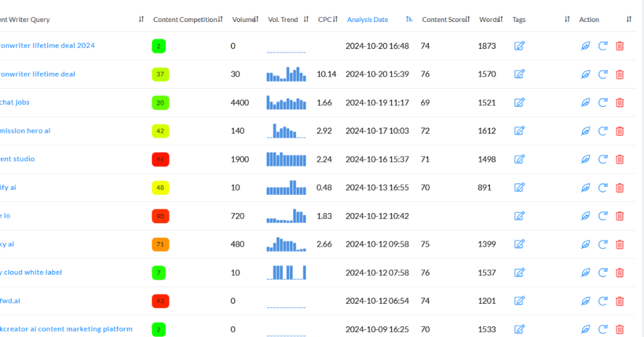Viewport: 644px width, 337px height.
Task: Sort by Volume column
Action: point(256,19)
